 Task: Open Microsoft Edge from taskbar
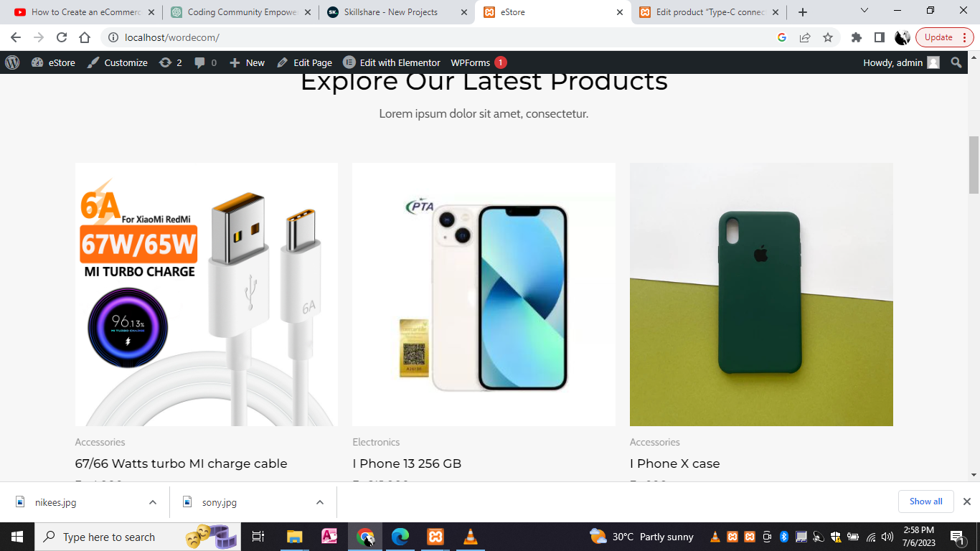tap(400, 537)
